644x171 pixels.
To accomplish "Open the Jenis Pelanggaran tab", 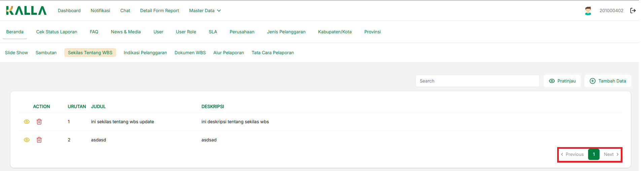I will click(x=286, y=32).
